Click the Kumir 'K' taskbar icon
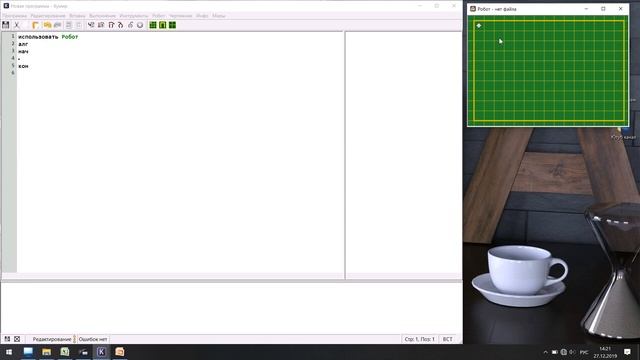 click(102, 352)
